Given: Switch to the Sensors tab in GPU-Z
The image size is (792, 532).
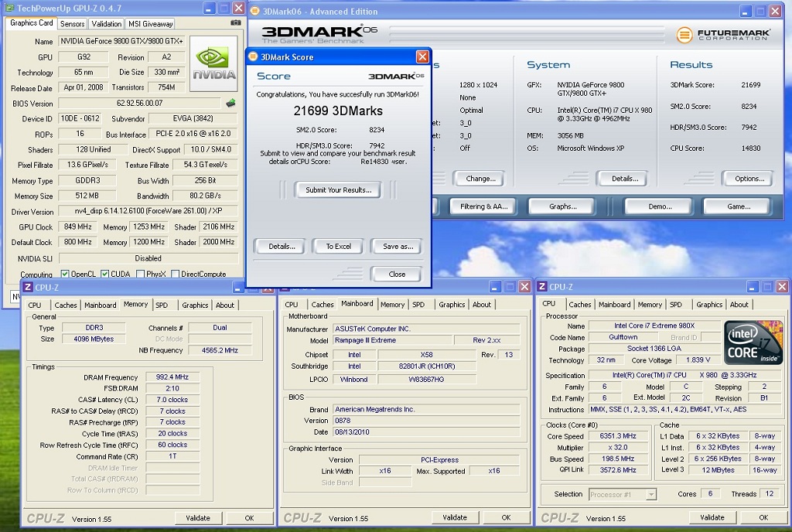Looking at the screenshot, I should point(72,24).
